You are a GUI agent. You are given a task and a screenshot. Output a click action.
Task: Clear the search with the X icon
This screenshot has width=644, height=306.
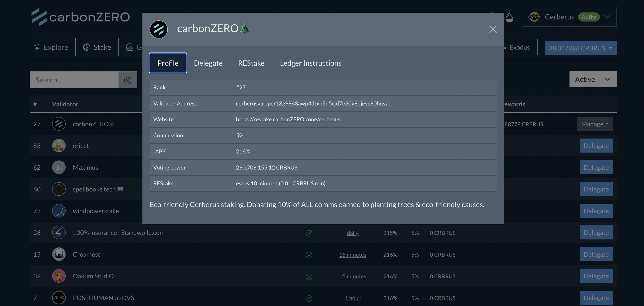tap(128, 80)
